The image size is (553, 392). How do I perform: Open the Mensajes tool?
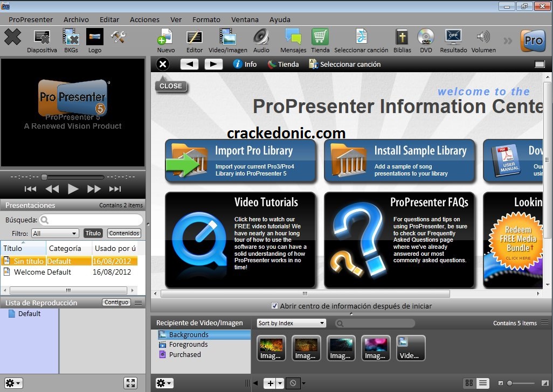tap(293, 41)
